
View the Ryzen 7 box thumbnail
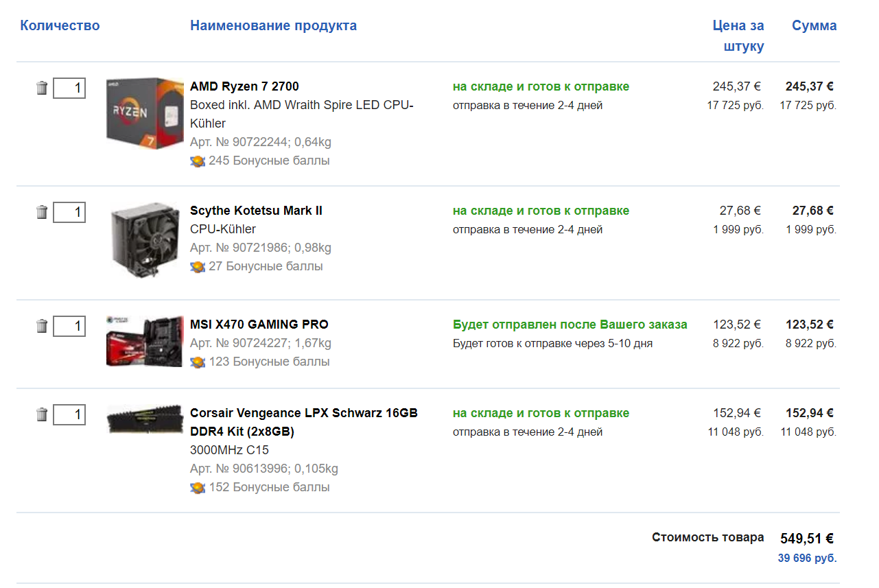point(145,113)
